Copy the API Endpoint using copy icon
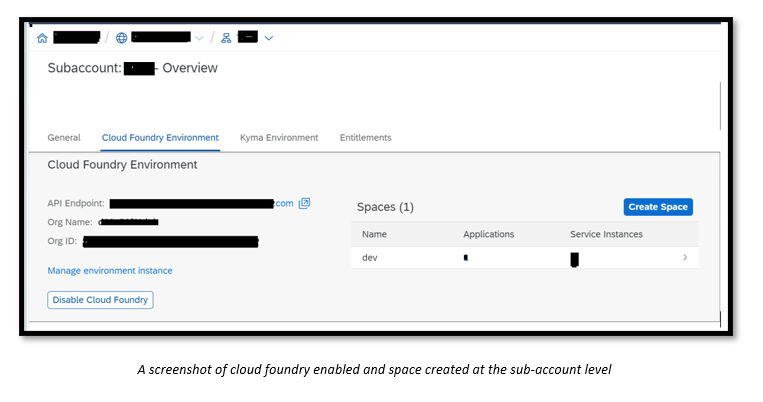 tap(305, 203)
